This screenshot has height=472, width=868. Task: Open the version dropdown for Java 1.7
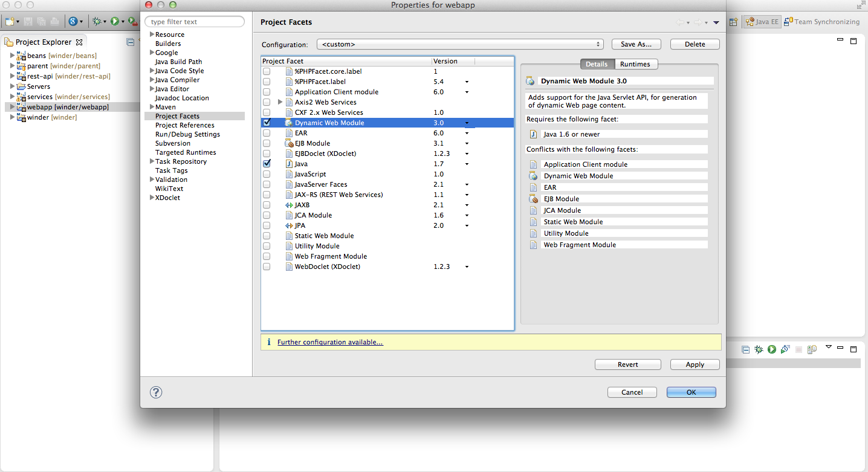click(466, 163)
